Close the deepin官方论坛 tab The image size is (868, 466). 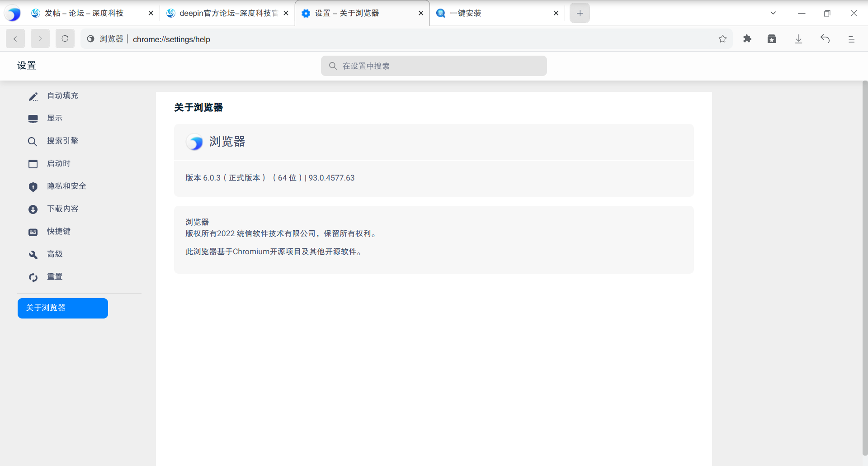[286, 13]
